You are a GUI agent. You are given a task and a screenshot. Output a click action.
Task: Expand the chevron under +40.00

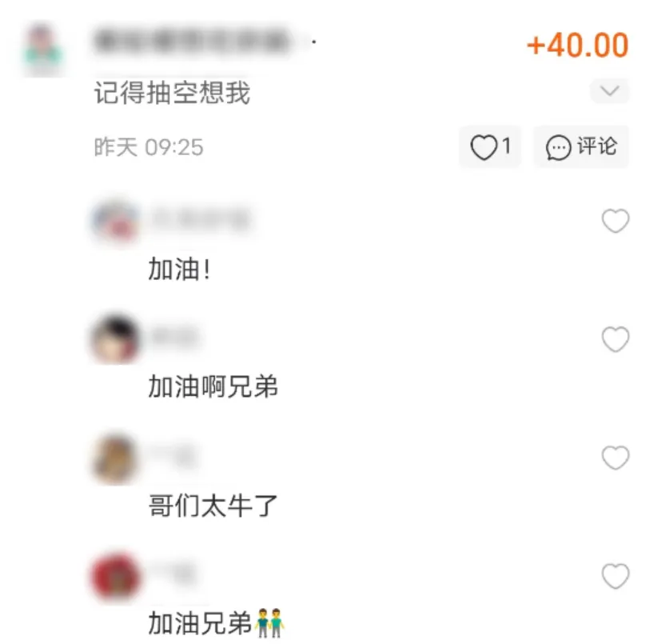click(x=610, y=90)
